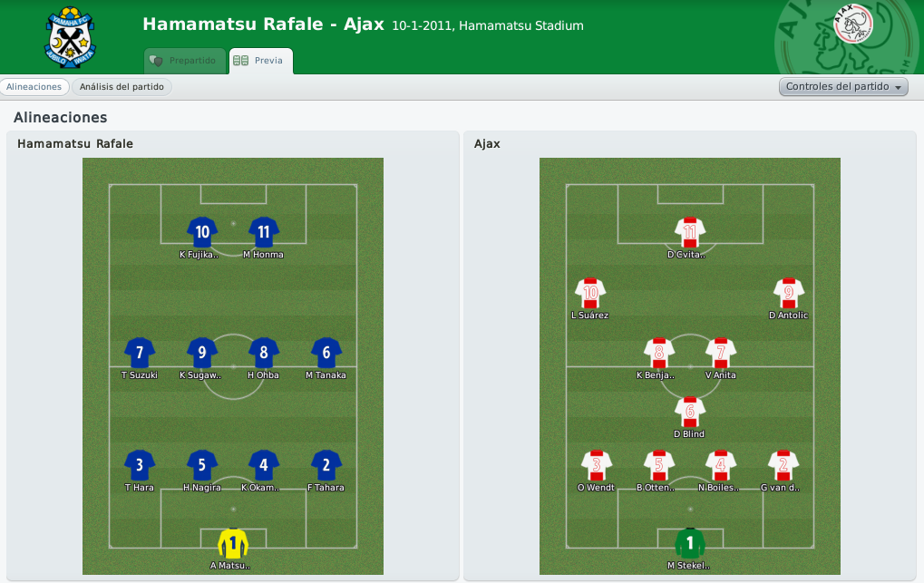
Task: Open the Alineaciones sub-tab
Action: (x=34, y=87)
